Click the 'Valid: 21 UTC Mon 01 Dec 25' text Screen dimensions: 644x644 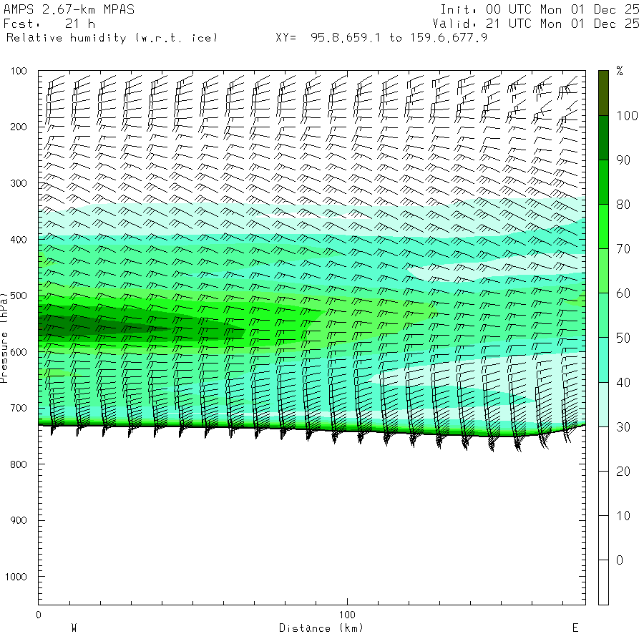click(536, 24)
